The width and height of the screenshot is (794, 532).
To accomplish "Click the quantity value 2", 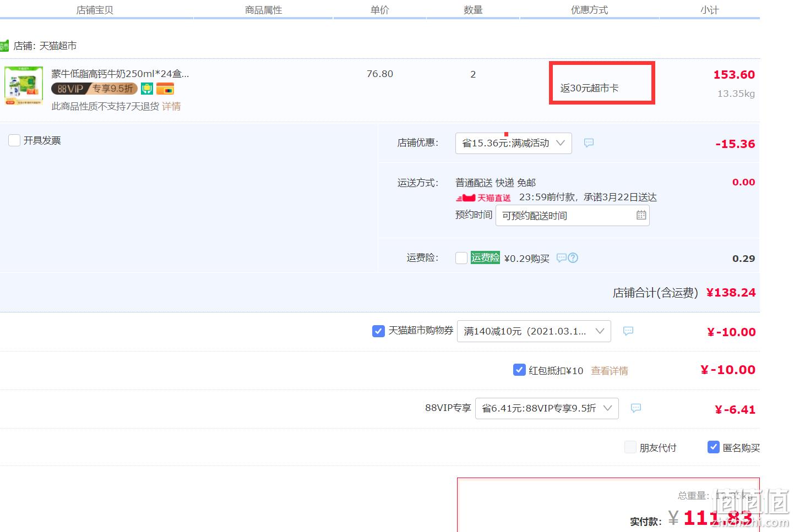I will pyautogui.click(x=473, y=74).
